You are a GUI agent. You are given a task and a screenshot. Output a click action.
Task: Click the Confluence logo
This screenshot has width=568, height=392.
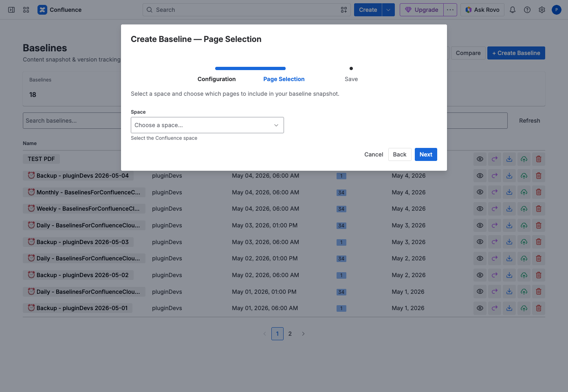point(59,10)
